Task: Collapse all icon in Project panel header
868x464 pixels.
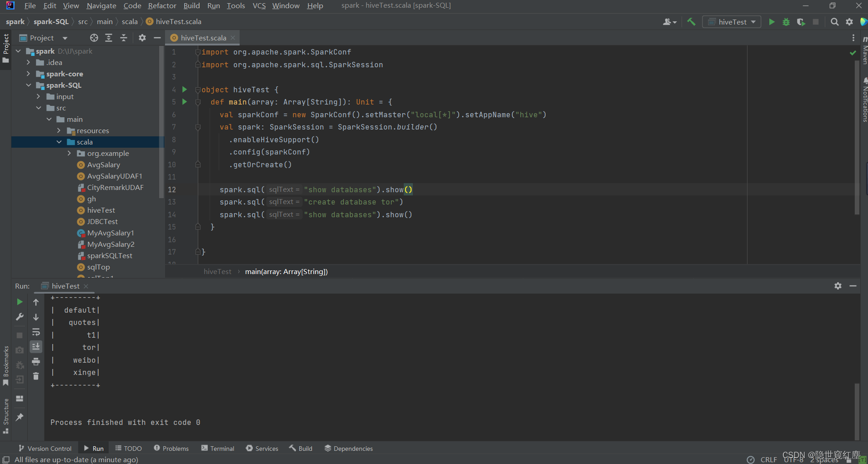Action: pos(124,38)
